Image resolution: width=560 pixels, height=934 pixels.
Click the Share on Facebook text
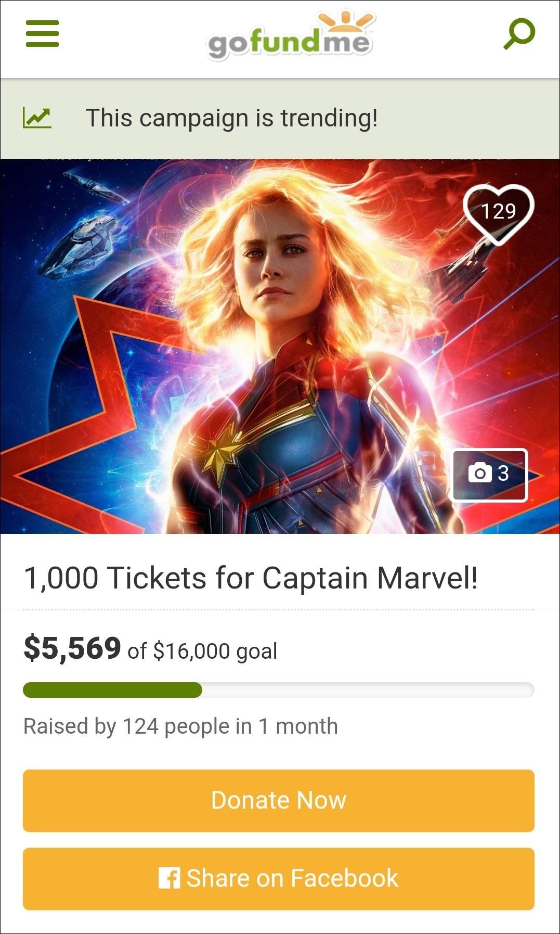[292, 878]
